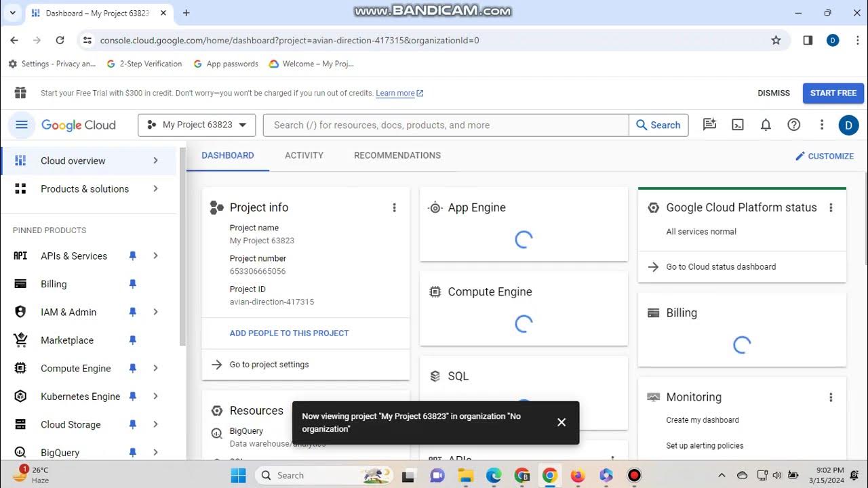Open Google Cloud Platform status card menu
Viewport: 868px width, 488px height.
pyautogui.click(x=831, y=207)
